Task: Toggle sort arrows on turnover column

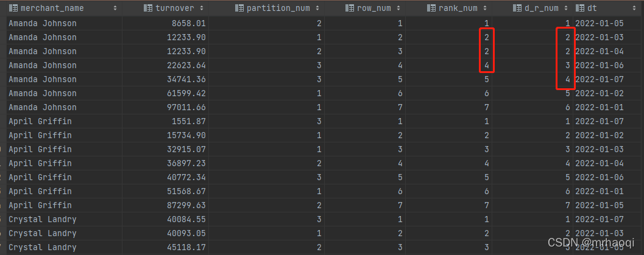Action: point(202,8)
